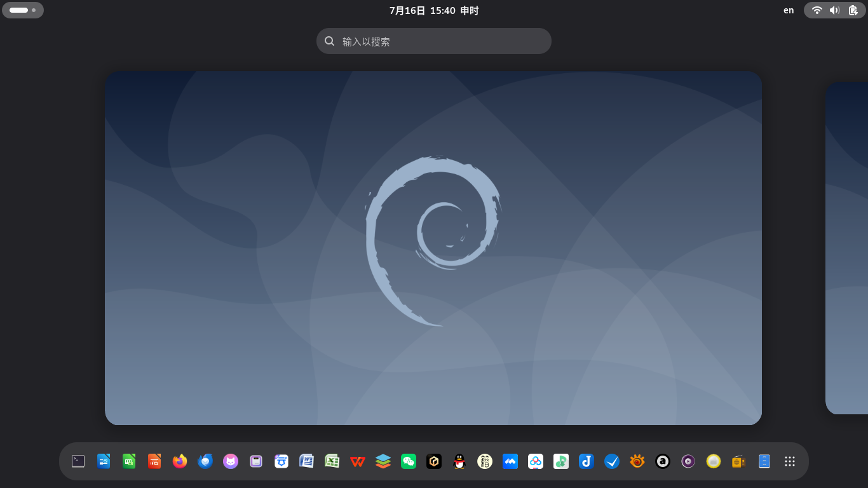Open the blue file cabinet app
Viewport: 868px width, 488px height.
click(x=764, y=461)
